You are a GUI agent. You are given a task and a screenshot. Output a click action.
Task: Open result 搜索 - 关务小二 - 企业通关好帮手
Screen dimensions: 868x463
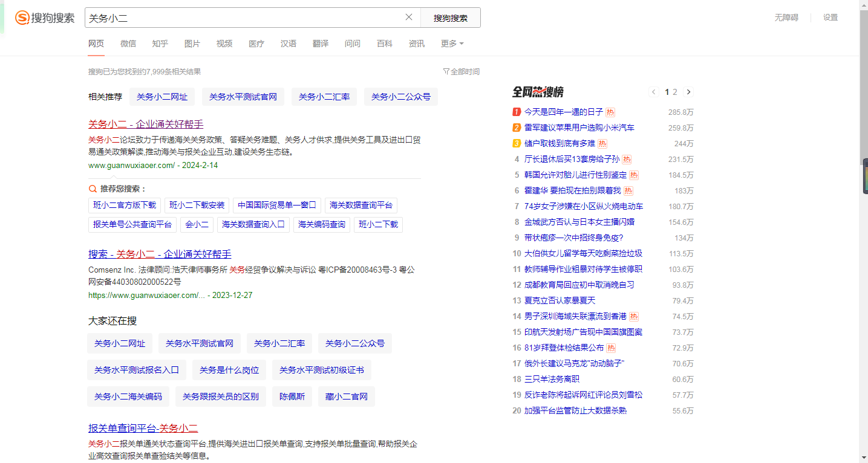click(160, 254)
